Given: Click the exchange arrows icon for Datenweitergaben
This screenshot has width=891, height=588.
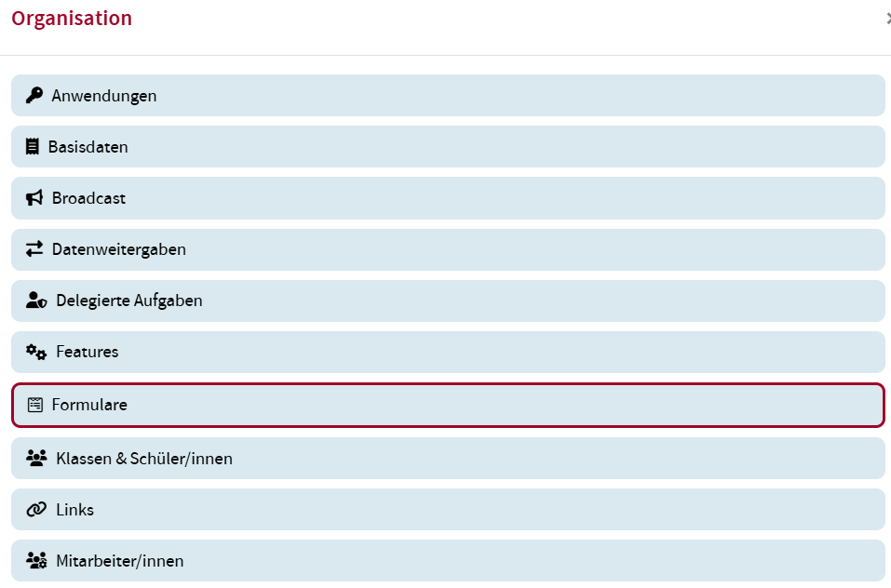Looking at the screenshot, I should click(34, 249).
